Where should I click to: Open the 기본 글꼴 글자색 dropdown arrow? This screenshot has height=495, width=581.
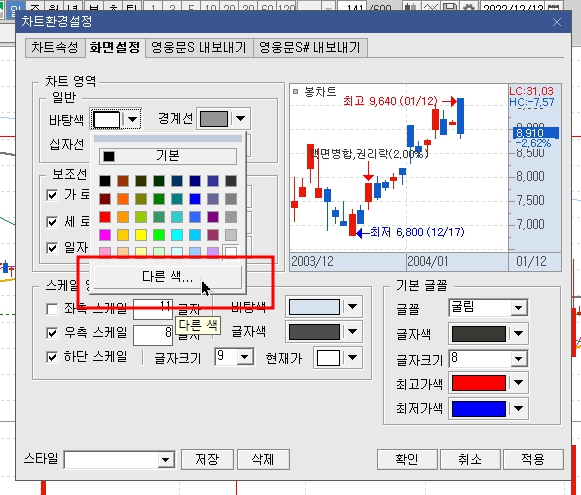pyautogui.click(x=518, y=333)
